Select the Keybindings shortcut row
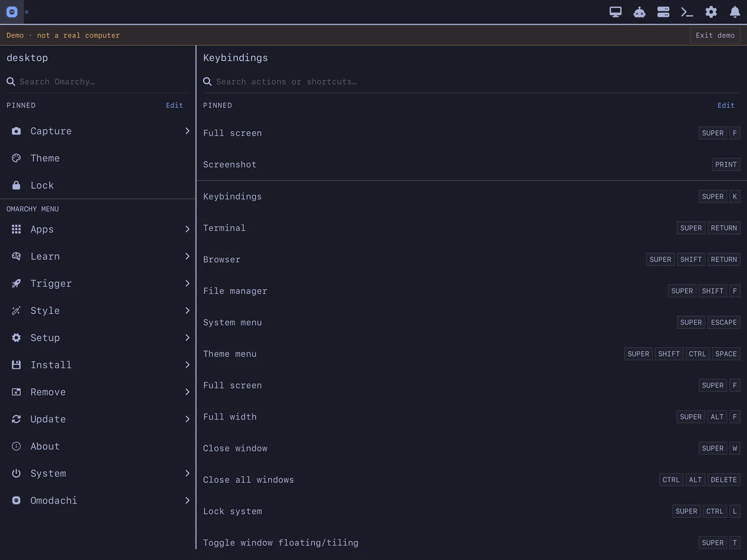747x560 pixels. pyautogui.click(x=472, y=196)
